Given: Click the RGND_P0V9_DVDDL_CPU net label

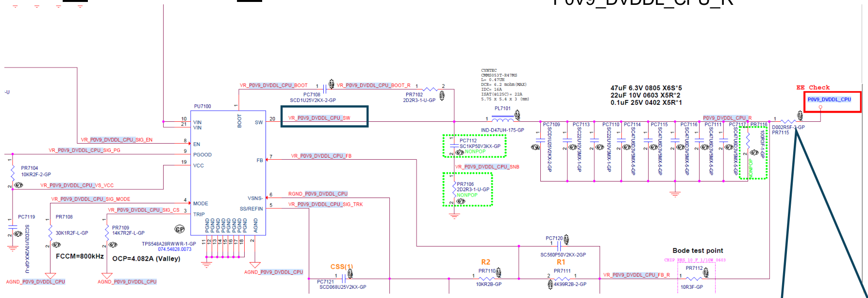Looking at the screenshot, I should coord(317,194).
